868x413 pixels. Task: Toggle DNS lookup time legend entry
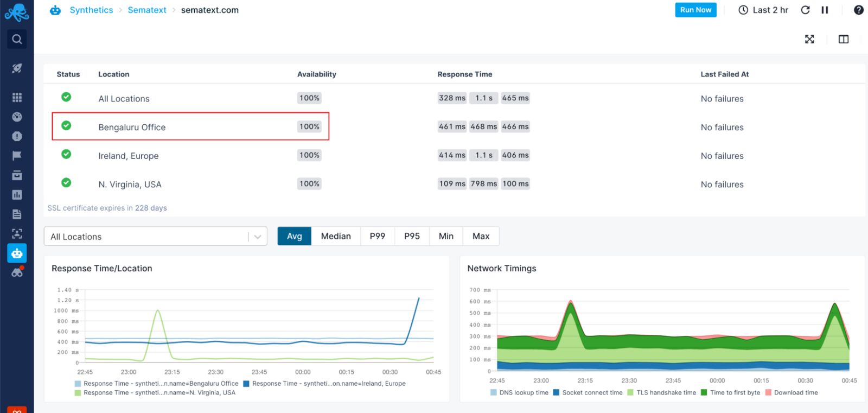[519, 393]
